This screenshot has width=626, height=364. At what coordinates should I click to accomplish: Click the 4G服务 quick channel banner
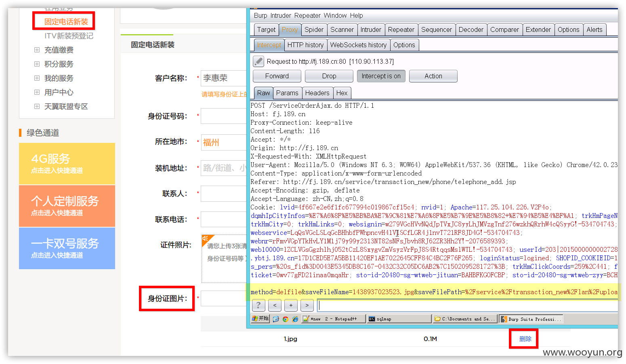click(x=67, y=163)
